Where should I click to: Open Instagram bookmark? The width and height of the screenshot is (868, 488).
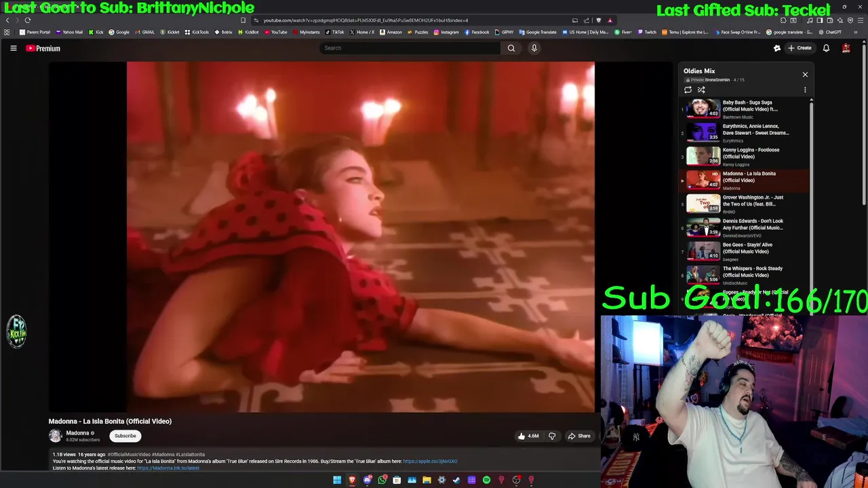446,32
